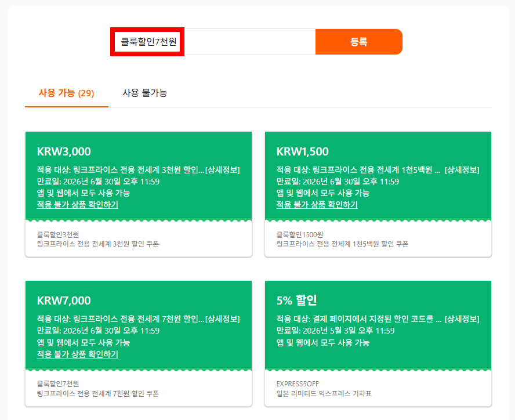Select the KRW7,000 coupon card

137,342
